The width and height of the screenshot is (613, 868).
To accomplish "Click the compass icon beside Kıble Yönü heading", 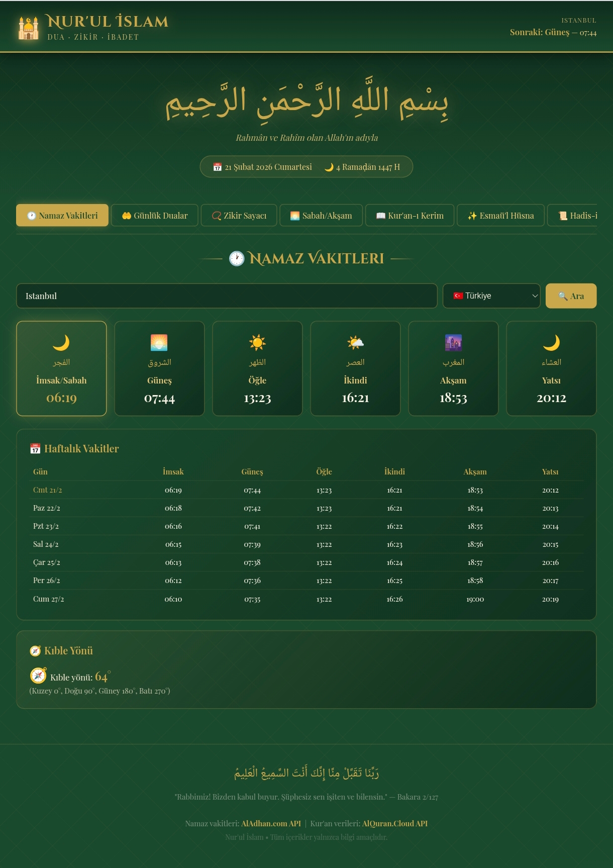I will pos(35,651).
